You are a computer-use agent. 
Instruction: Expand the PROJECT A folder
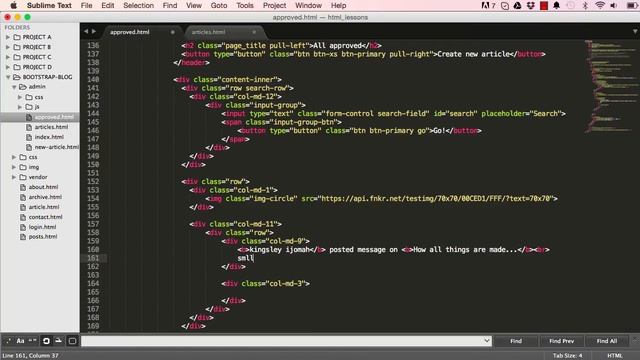tap(7, 37)
